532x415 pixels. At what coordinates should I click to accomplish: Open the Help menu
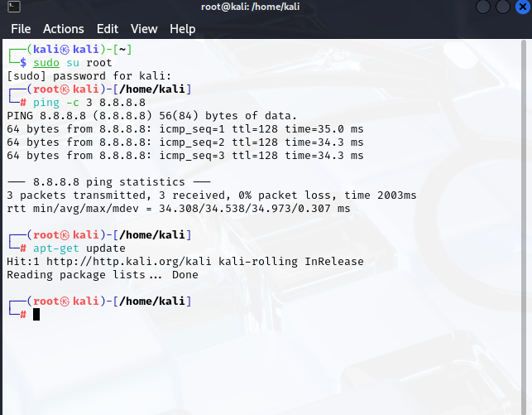coord(183,29)
